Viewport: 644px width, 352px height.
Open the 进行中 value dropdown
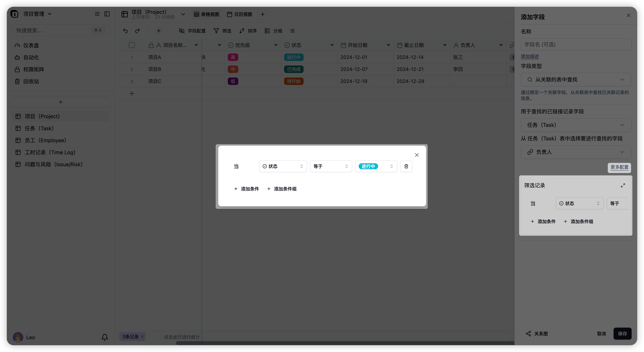[x=376, y=166]
